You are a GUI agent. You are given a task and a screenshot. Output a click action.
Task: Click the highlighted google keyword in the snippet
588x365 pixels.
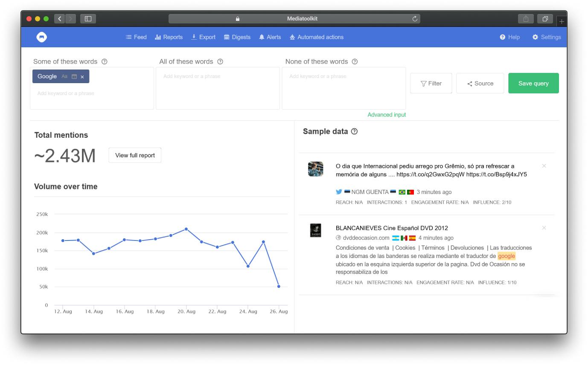click(x=506, y=256)
